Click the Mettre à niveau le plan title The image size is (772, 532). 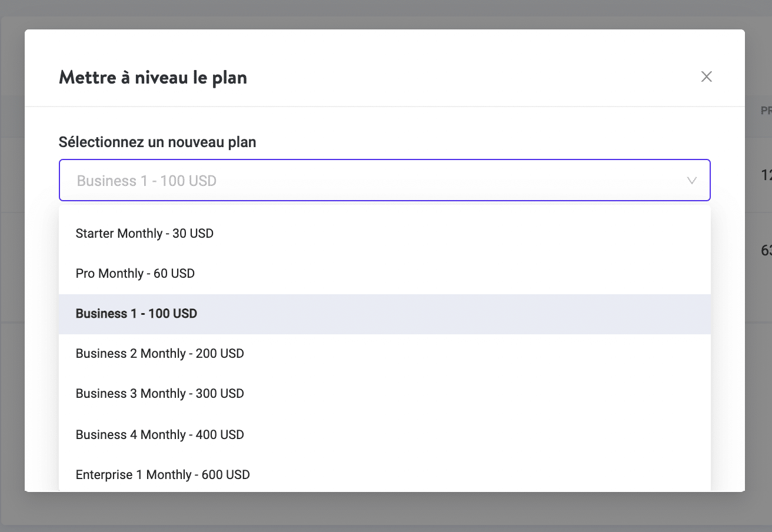(153, 78)
